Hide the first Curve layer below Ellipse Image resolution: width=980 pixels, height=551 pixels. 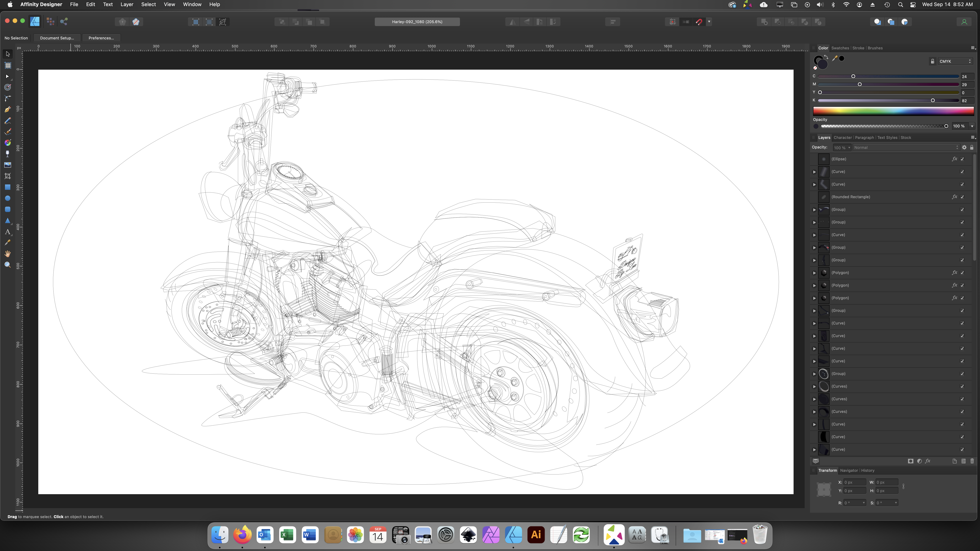point(962,172)
